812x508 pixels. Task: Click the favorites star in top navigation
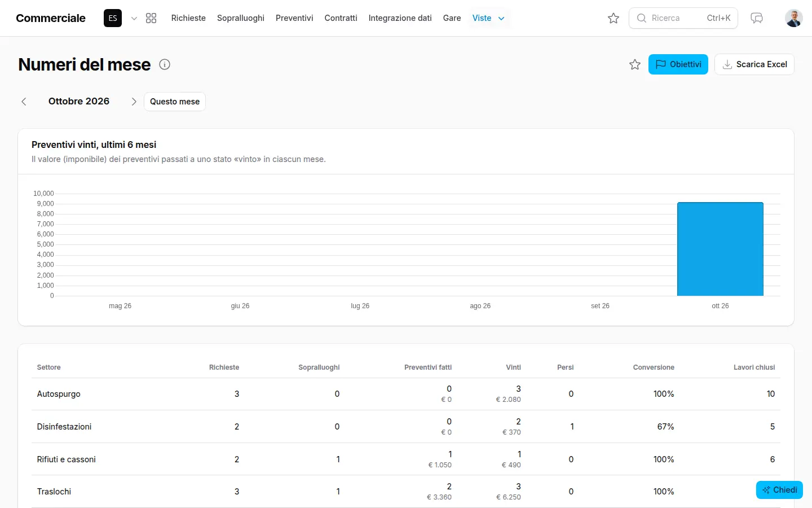614,18
